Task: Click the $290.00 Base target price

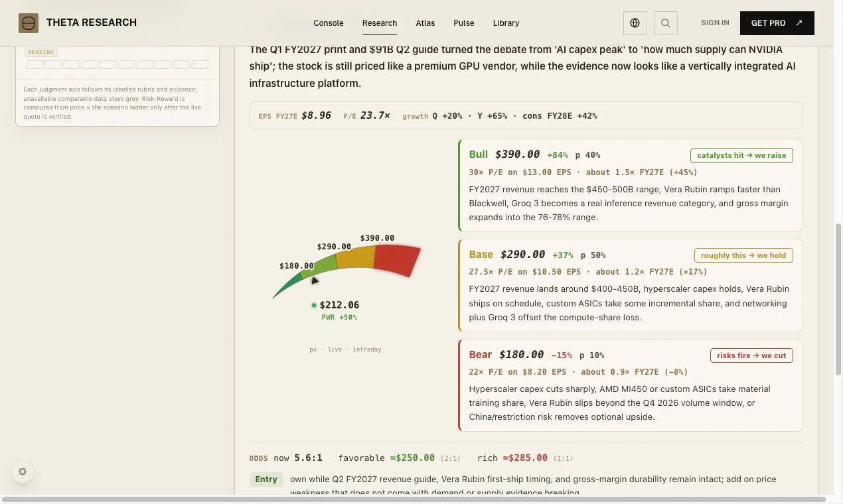Action: click(522, 255)
